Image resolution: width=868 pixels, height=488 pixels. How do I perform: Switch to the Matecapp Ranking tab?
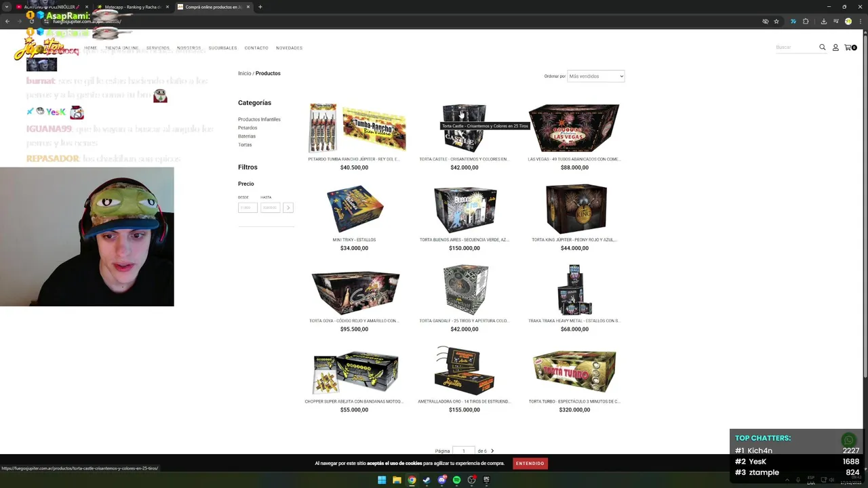(132, 7)
